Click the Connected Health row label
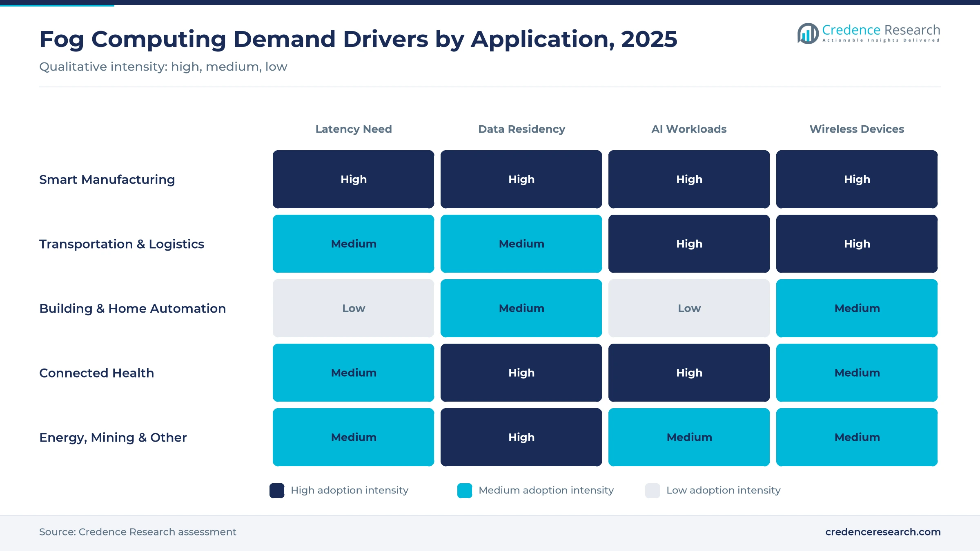 point(96,373)
